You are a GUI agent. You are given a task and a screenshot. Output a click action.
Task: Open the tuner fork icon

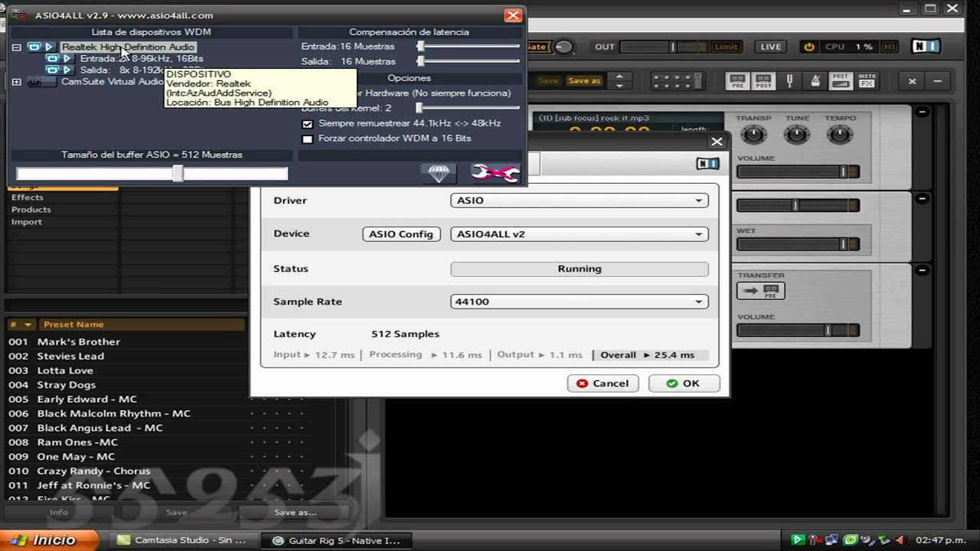pyautogui.click(x=789, y=80)
